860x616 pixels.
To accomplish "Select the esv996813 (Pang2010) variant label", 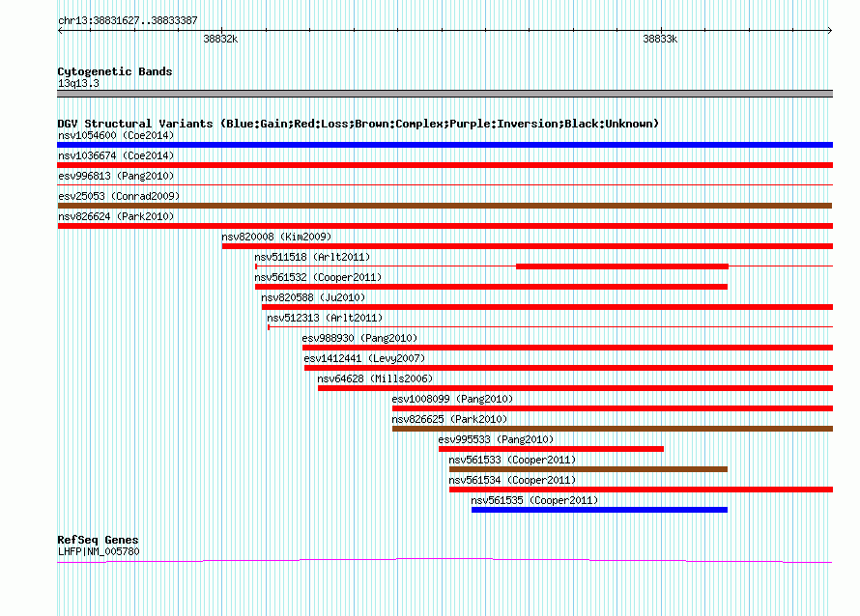I will (116, 176).
